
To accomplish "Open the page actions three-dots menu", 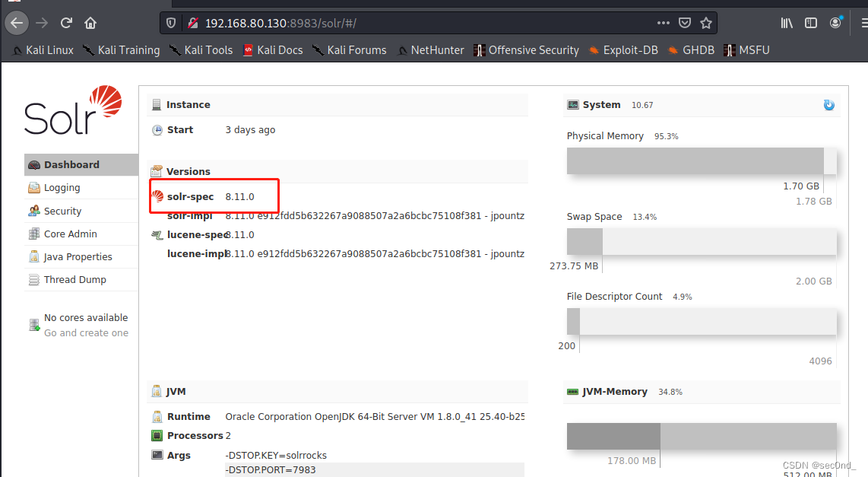I will point(664,24).
